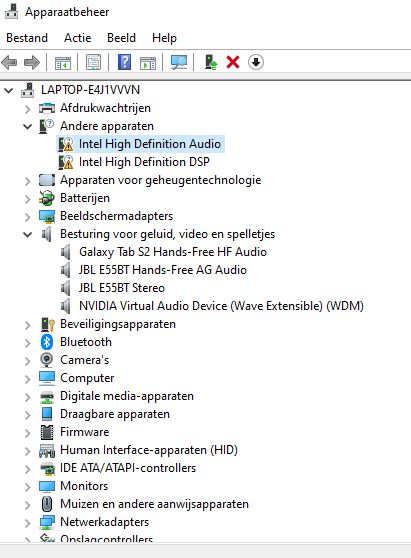Collapse the Andere apparaten category
Viewport: 411px width, 558px height.
tap(27, 126)
